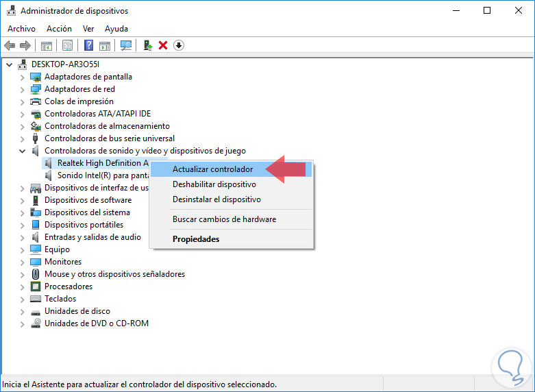
Task: Click the Adaptadores de red network icon
Action: click(36, 89)
